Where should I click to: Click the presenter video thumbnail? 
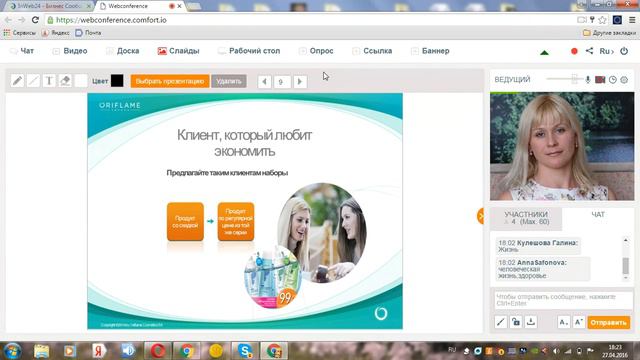pos(562,146)
